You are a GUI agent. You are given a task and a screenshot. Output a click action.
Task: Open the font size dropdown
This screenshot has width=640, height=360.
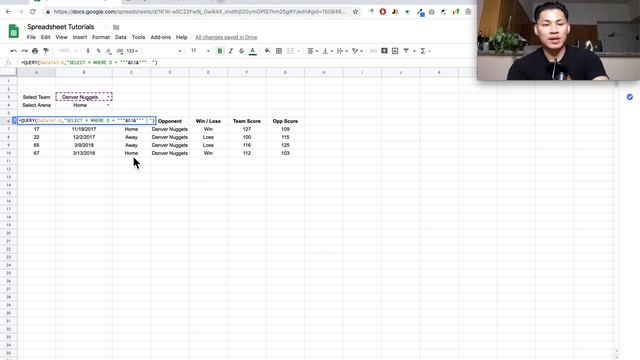click(200, 51)
